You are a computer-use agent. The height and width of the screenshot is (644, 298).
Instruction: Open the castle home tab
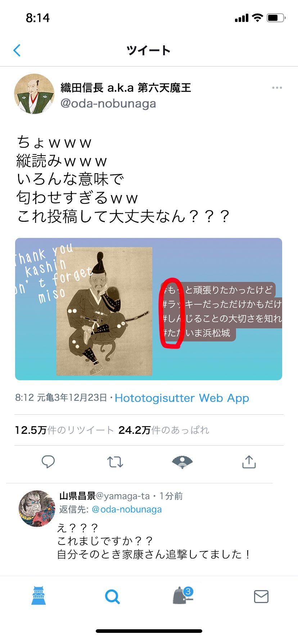point(39,595)
